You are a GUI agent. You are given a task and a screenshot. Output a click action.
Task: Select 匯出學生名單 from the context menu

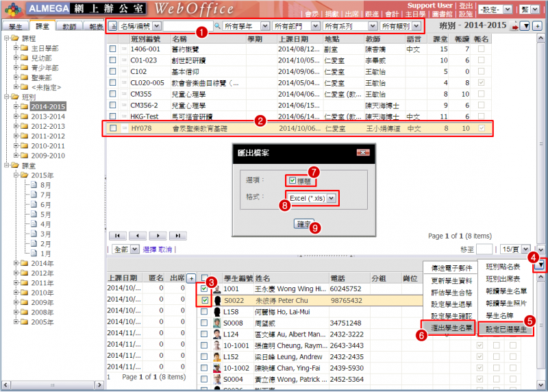click(451, 330)
